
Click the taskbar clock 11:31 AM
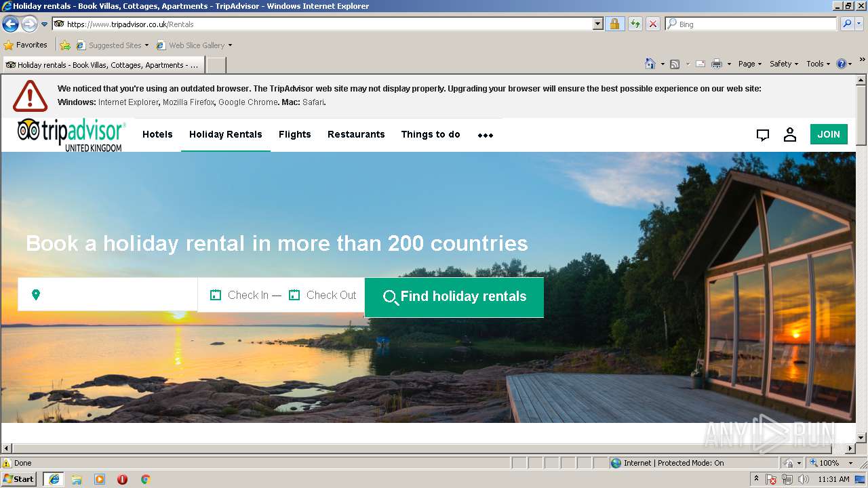(833, 479)
